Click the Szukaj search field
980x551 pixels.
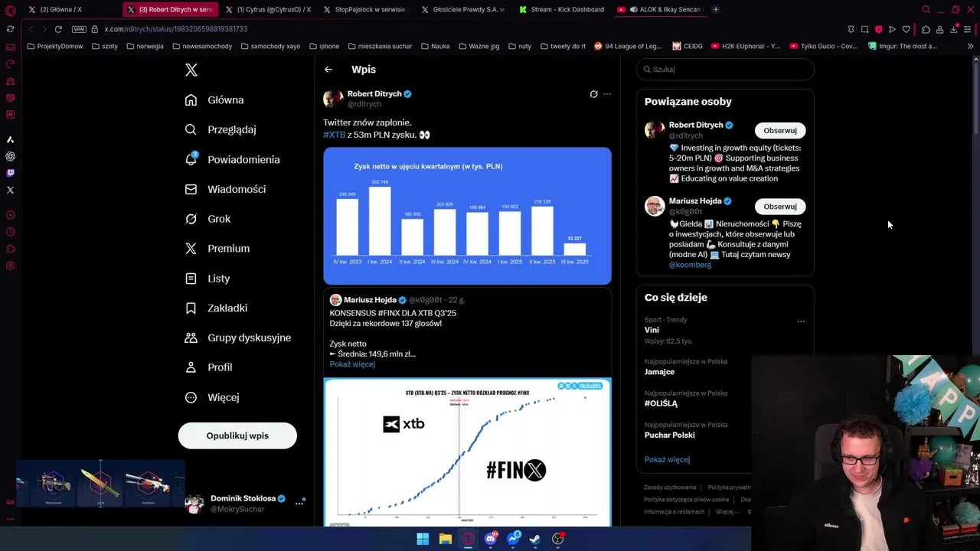(725, 69)
